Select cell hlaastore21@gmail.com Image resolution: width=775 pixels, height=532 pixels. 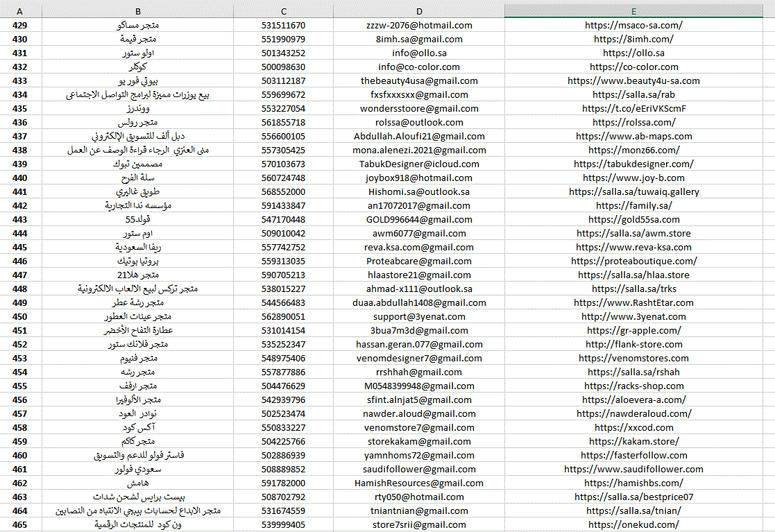(x=419, y=274)
